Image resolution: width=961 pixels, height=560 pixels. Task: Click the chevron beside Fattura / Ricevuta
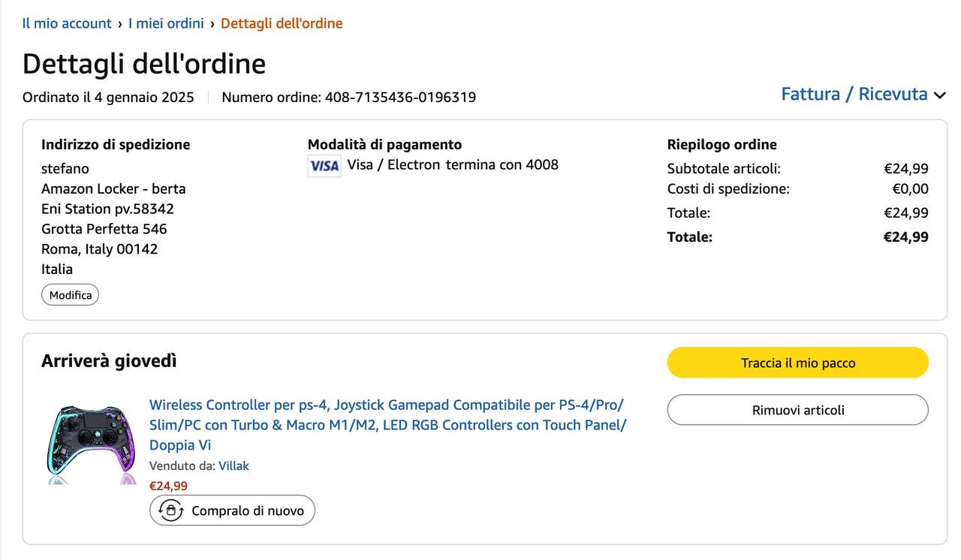point(939,95)
